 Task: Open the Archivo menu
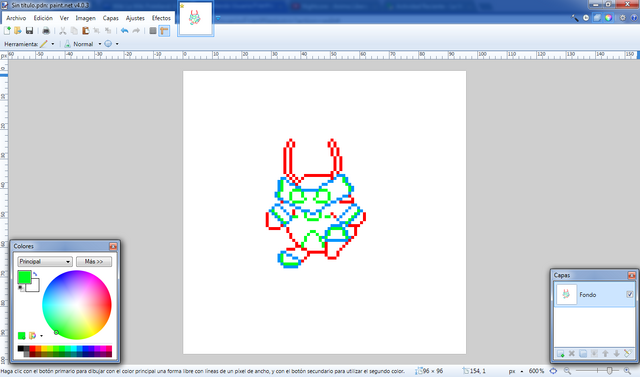(x=16, y=18)
